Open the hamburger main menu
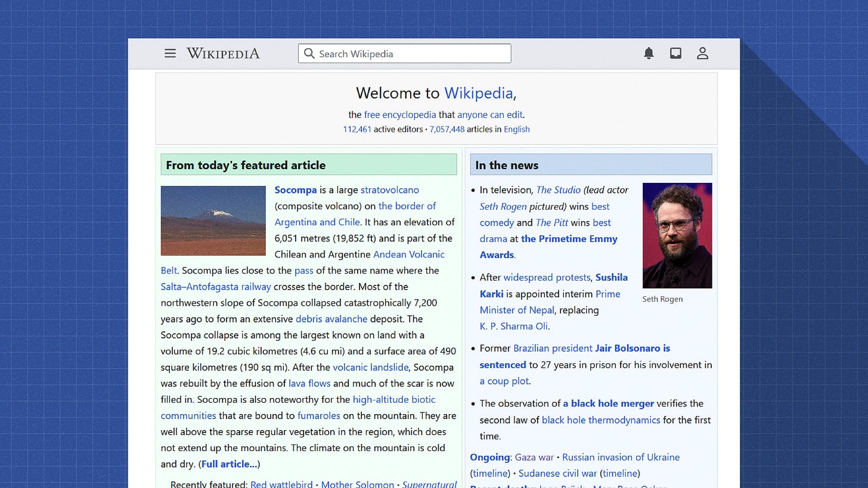868x488 pixels. pyautogui.click(x=170, y=53)
